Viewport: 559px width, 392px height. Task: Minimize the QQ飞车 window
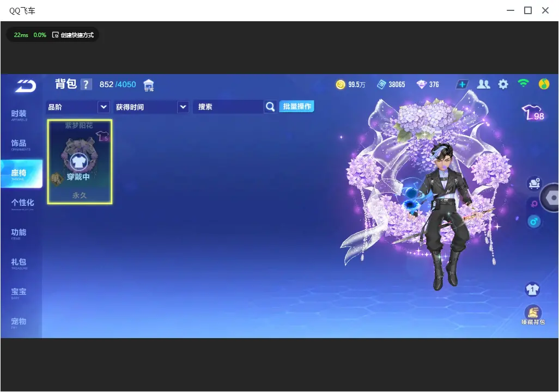[511, 10]
